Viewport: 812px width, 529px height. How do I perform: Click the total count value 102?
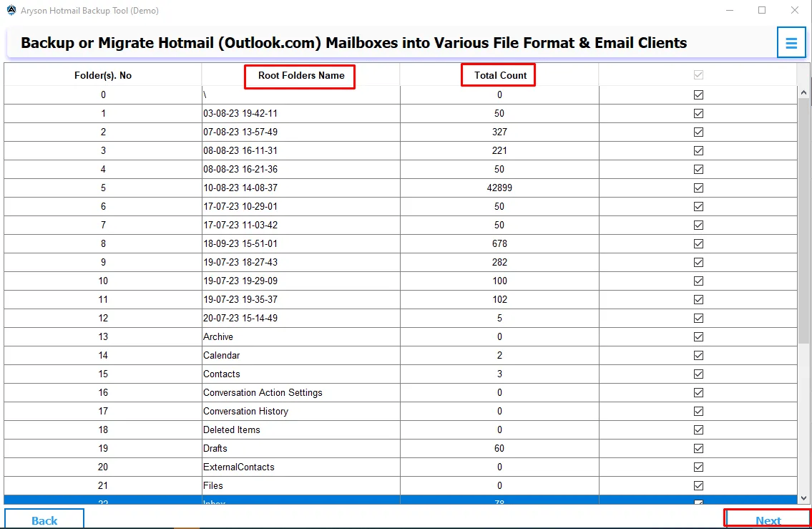(x=499, y=300)
